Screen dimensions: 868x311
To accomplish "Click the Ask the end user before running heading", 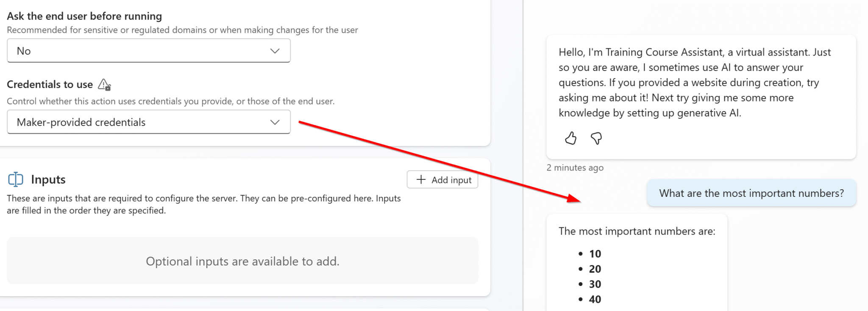I will (84, 16).
